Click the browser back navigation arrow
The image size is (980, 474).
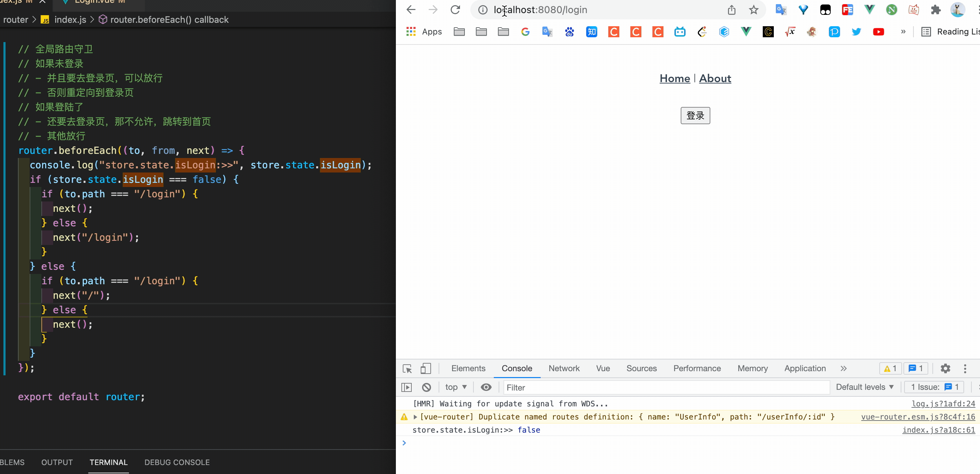coord(411,10)
